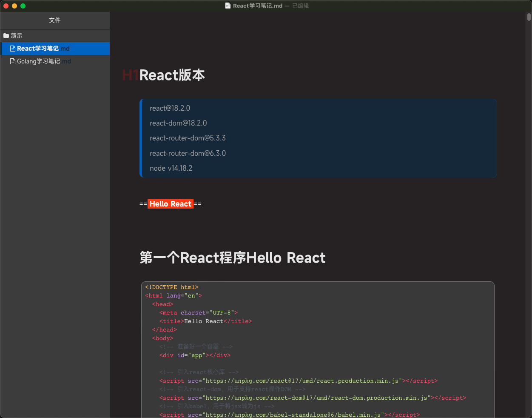Click the 已编辑 status in title bar

[x=301, y=6]
